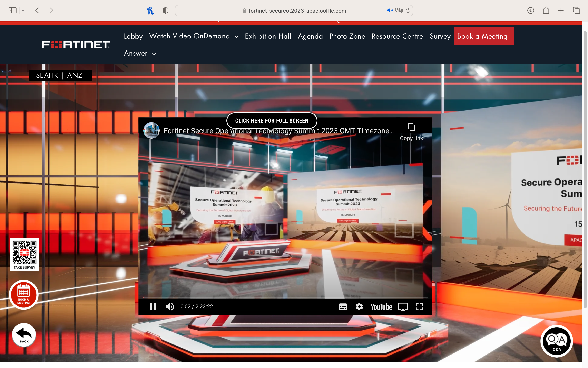Click the Back arrow button
The width and height of the screenshot is (588, 368).
24,335
